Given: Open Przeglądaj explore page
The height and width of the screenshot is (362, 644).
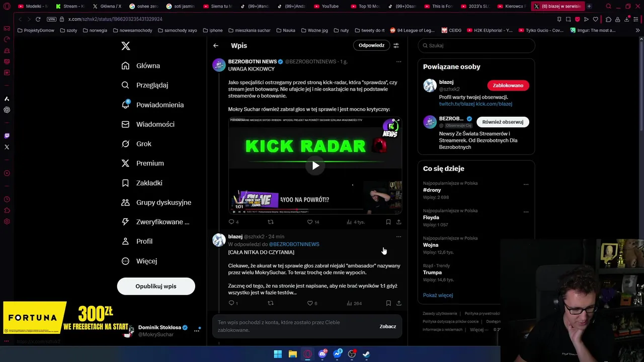Looking at the screenshot, I should tap(145, 85).
